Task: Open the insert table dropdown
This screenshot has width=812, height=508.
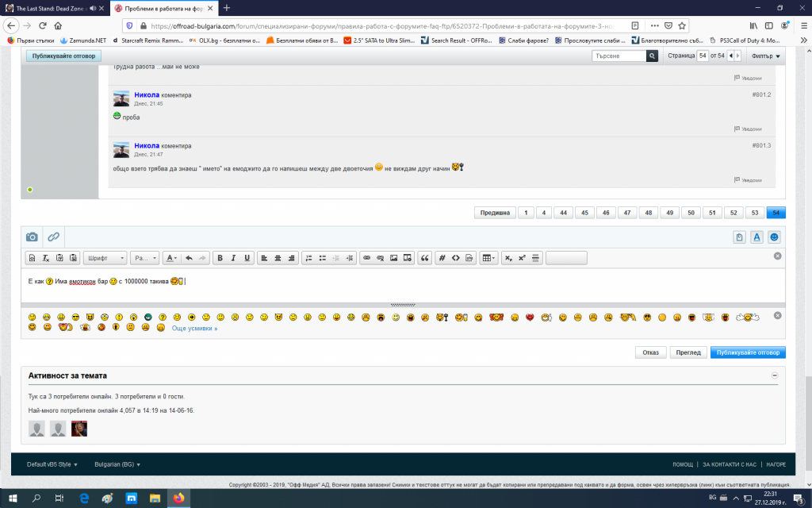Action: coord(488,258)
